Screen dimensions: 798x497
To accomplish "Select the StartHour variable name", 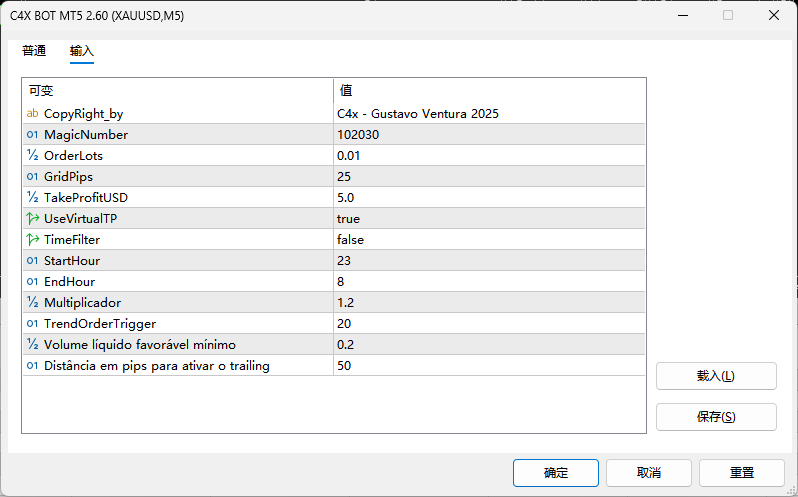I will (x=72, y=260).
